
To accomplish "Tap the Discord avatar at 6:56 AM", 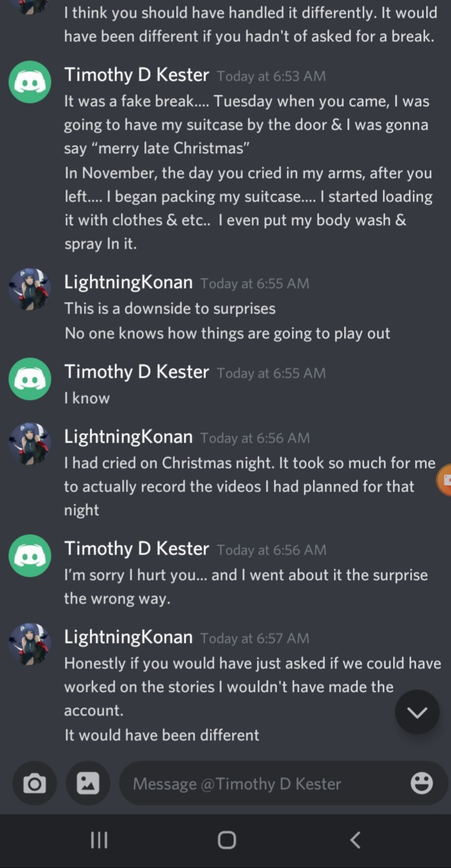I will point(30,556).
